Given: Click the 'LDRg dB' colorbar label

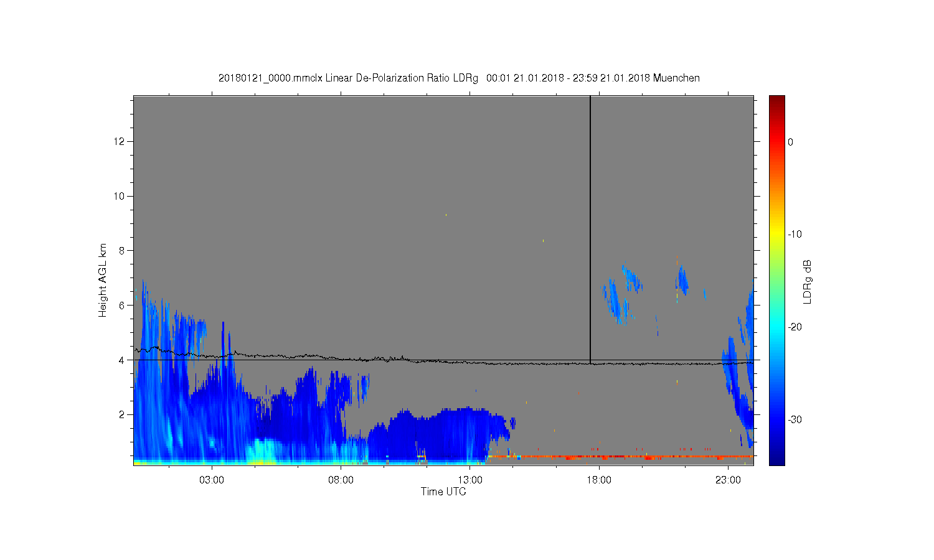Looking at the screenshot, I should [x=808, y=281].
